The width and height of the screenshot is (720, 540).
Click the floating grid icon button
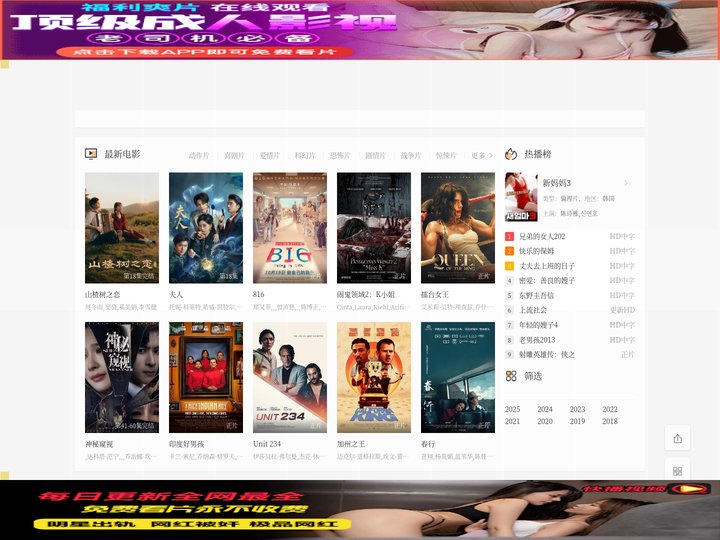677,471
